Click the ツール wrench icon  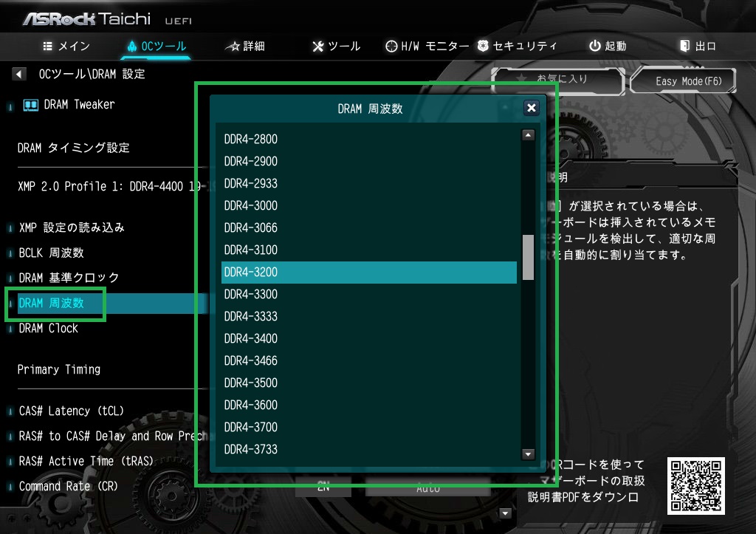pyautogui.click(x=317, y=47)
